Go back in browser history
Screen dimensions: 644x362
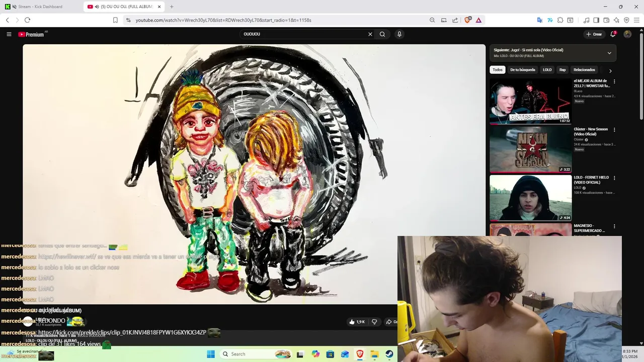point(7,20)
